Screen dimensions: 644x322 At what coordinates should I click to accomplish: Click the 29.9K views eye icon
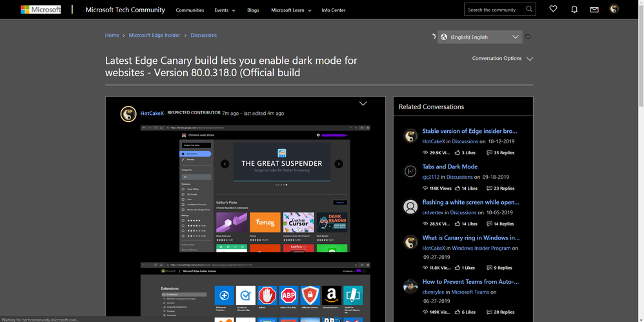(x=425, y=153)
